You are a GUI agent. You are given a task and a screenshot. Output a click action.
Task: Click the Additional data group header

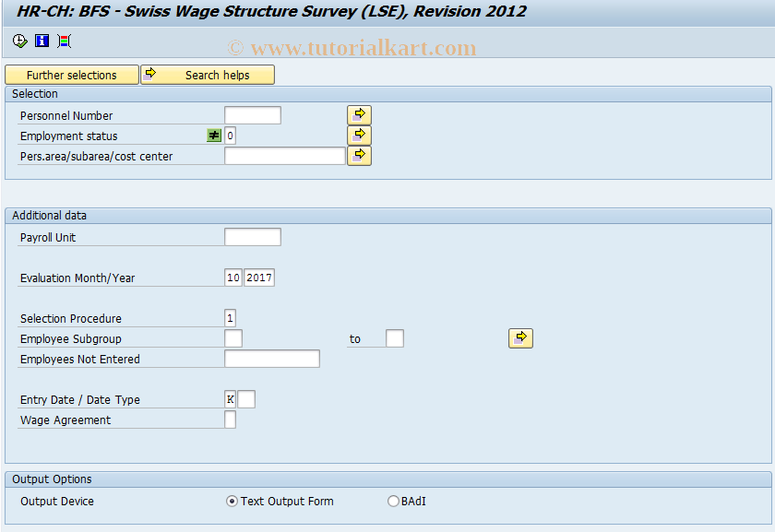(49, 216)
